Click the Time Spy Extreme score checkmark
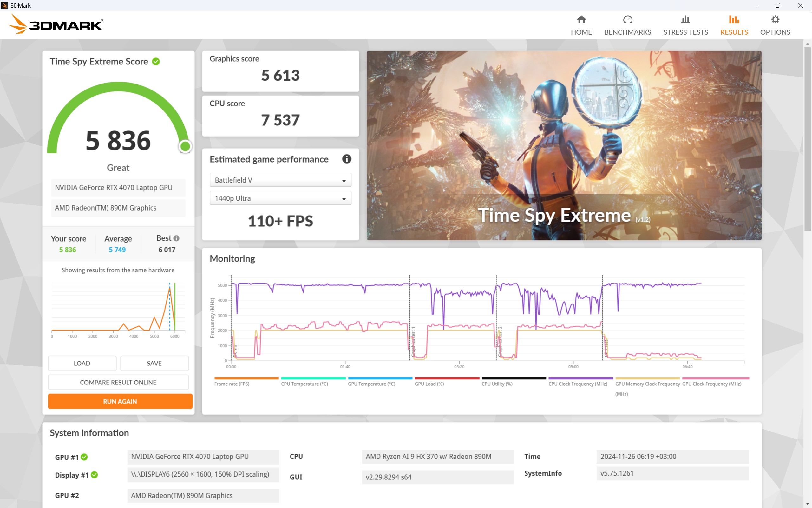The height and width of the screenshot is (508, 812). 156,62
